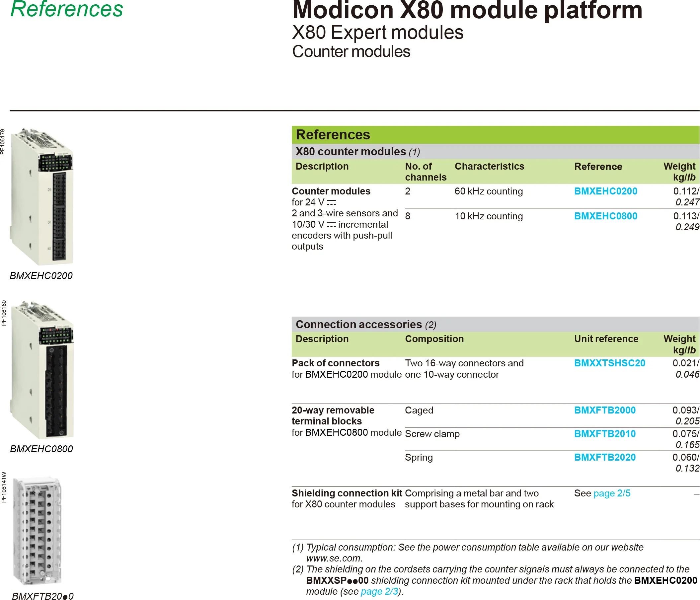The image size is (700, 600).
Task: Click the 'X80 counter modules' section heading
Action: pos(351,152)
